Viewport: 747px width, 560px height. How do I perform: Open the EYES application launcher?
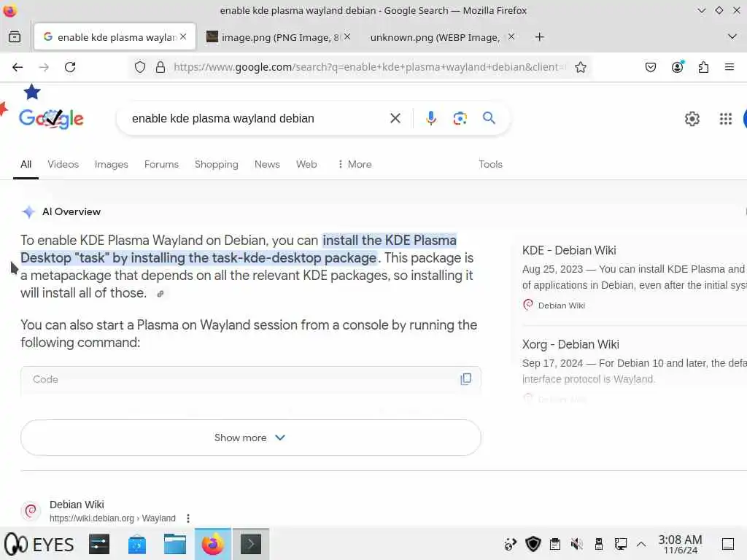tap(39, 544)
